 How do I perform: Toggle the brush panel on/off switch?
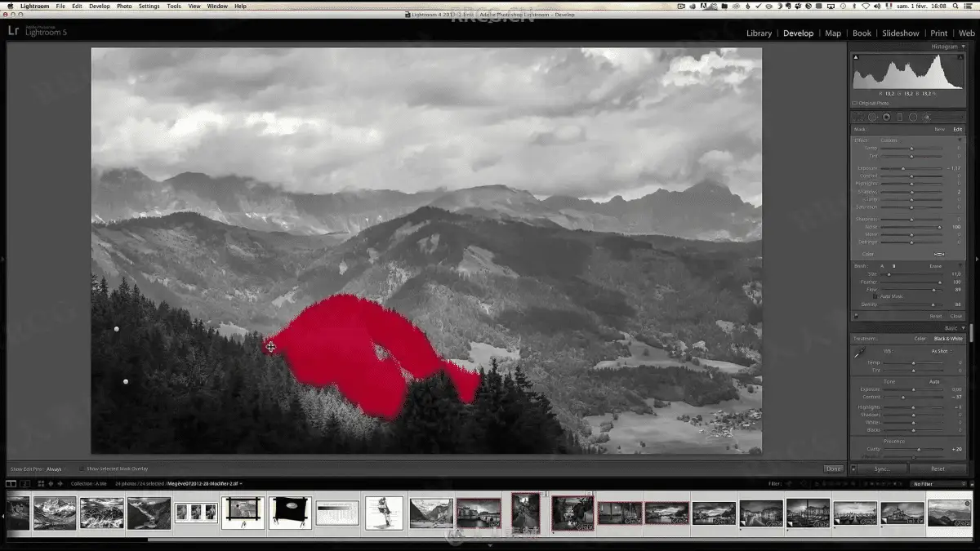pos(856,316)
